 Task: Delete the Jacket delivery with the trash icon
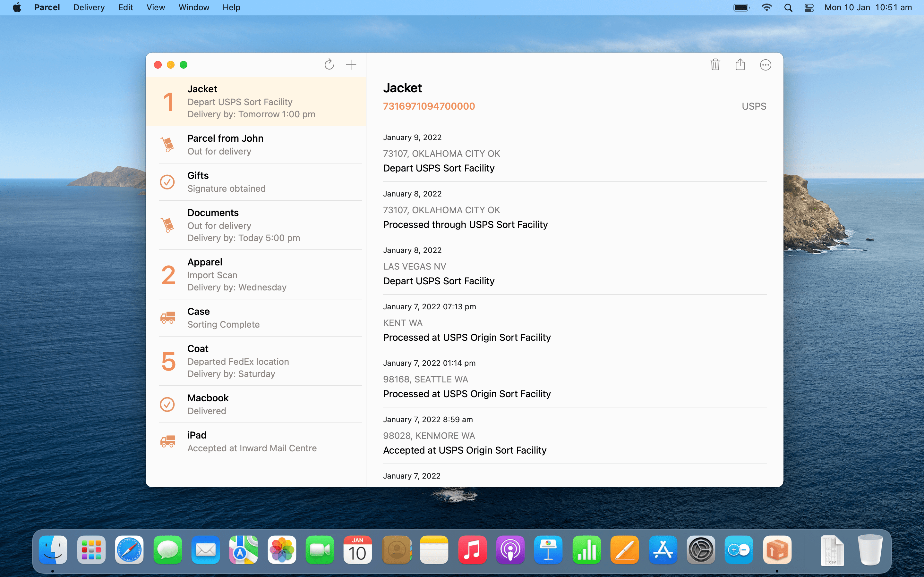pyautogui.click(x=715, y=64)
